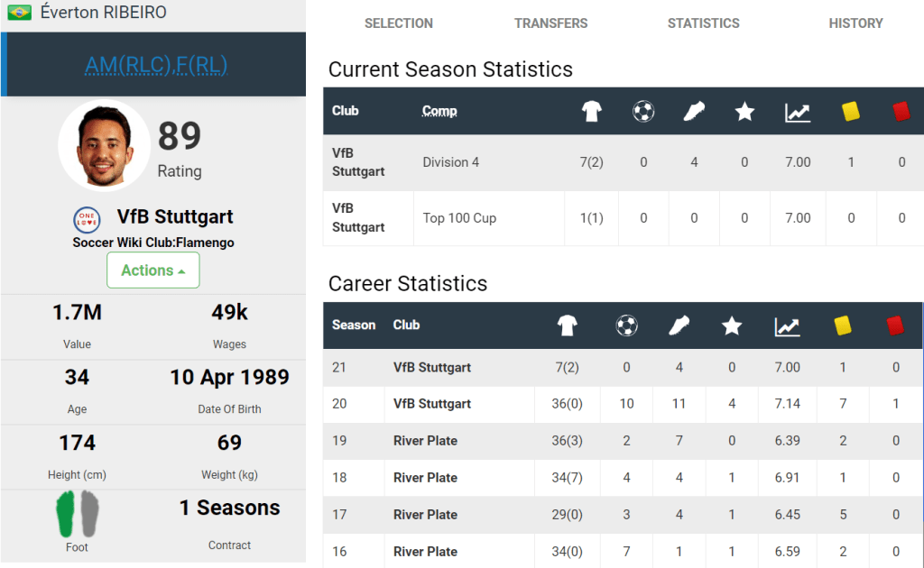
Task: Click the preferred foot indicator icon
Action: click(78, 514)
